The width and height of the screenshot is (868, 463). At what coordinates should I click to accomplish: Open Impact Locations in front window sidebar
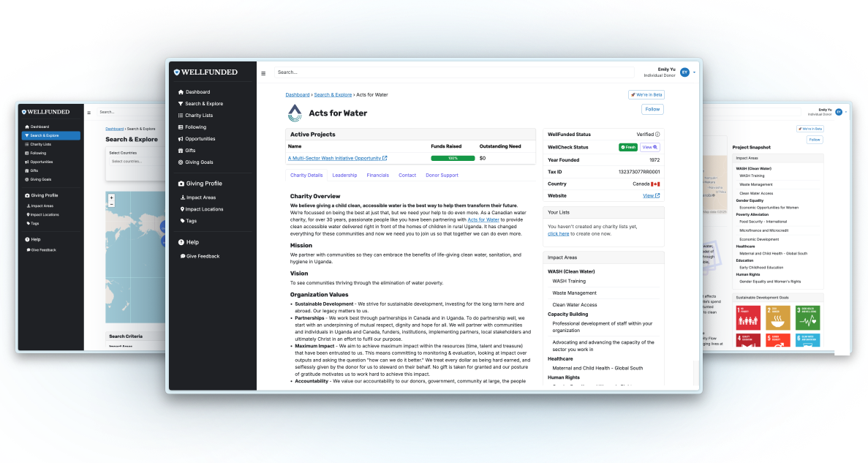[202, 208]
